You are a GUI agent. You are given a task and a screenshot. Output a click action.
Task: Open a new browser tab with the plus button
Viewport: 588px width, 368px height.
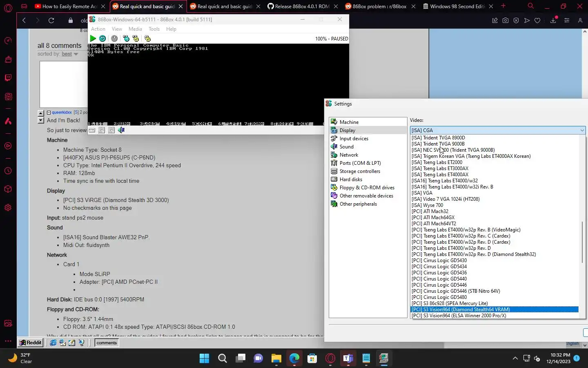[x=503, y=6]
